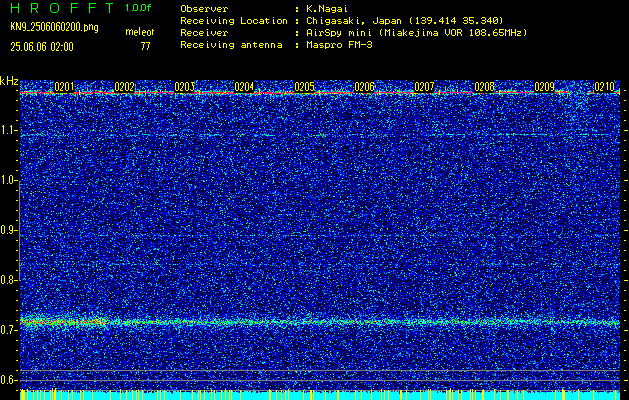Screen dimensions: 629x400
Task: Click the timestamp 25.06.06 02:00
Action: [42, 47]
